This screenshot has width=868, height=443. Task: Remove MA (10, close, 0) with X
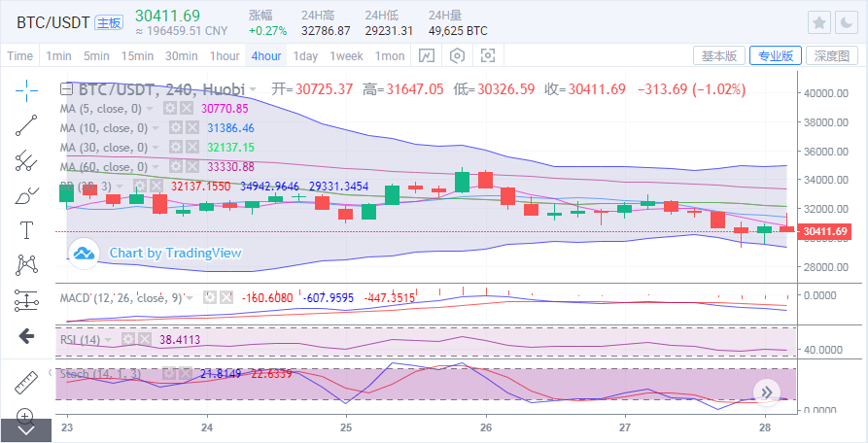pyautogui.click(x=191, y=128)
